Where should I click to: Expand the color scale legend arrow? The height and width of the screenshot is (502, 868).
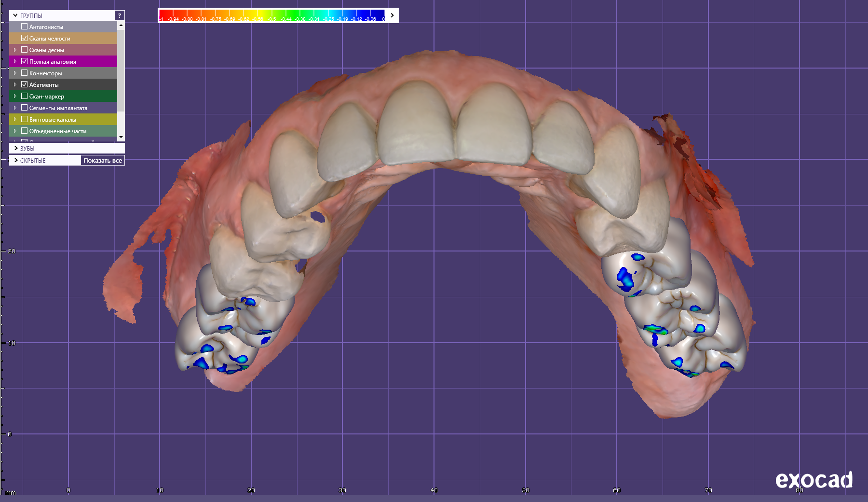(392, 15)
